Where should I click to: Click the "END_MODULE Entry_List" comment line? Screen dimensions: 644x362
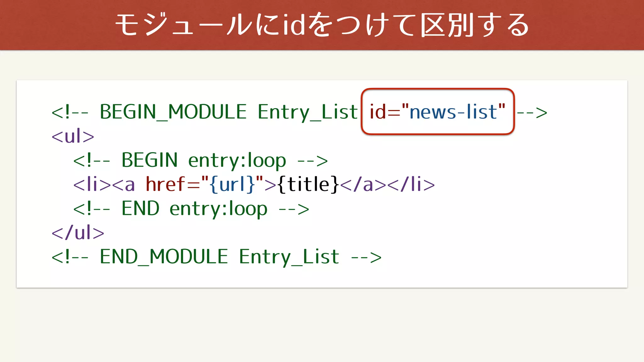tap(217, 257)
